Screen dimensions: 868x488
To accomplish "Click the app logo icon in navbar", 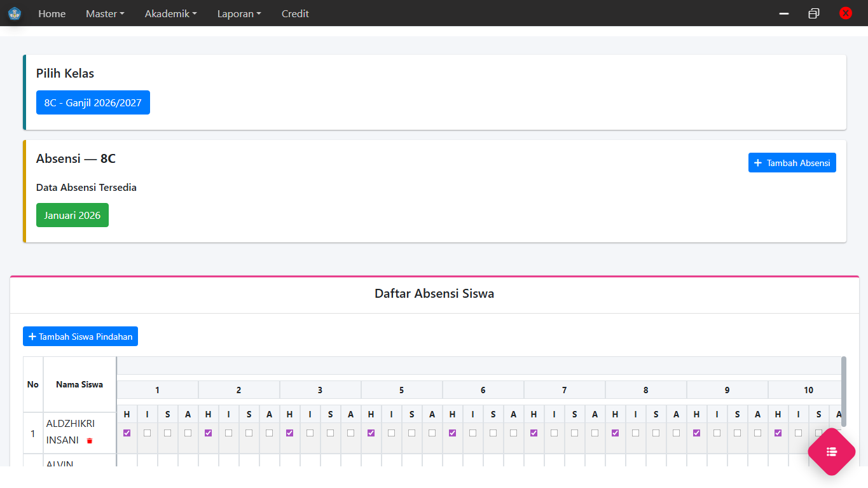I will pyautogui.click(x=15, y=13).
